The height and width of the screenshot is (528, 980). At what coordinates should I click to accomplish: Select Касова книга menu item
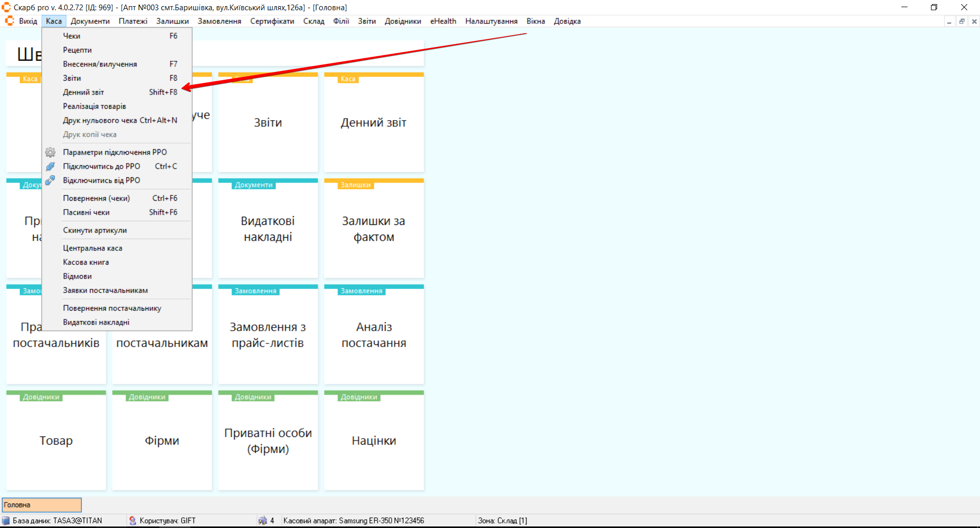click(86, 262)
